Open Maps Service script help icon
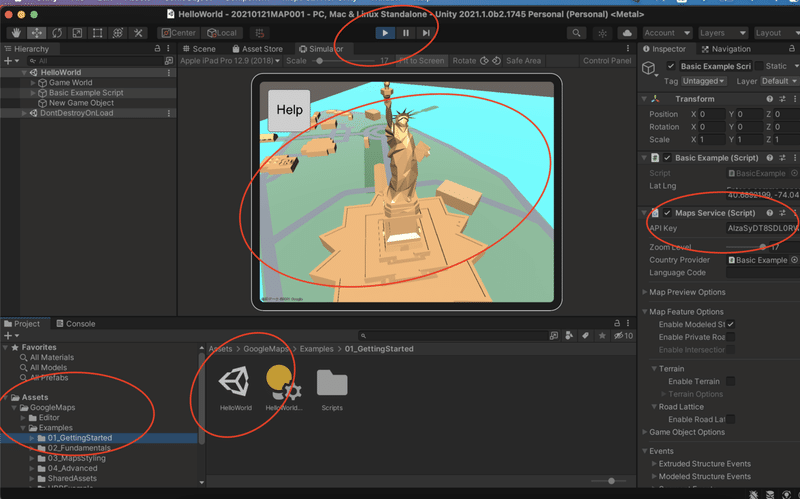Viewport: 800px width, 499px height. pos(769,213)
